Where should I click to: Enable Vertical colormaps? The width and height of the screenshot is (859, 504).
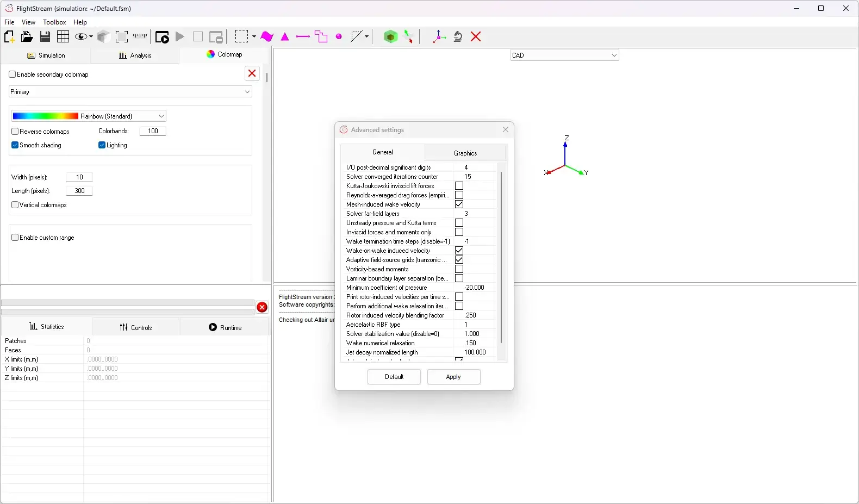[15, 205]
